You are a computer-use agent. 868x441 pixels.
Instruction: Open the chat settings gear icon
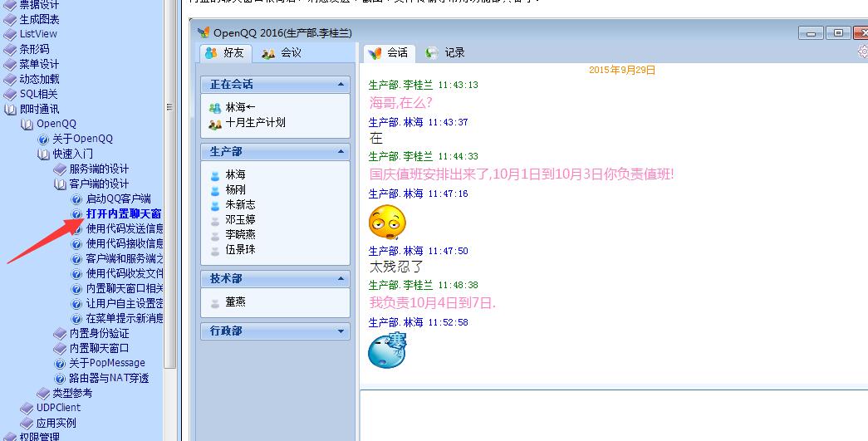pos(863,51)
